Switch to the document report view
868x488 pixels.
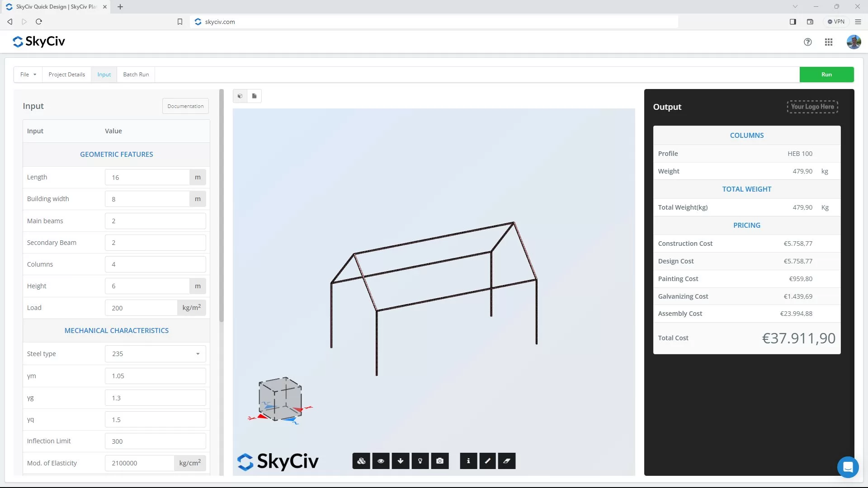click(x=255, y=96)
